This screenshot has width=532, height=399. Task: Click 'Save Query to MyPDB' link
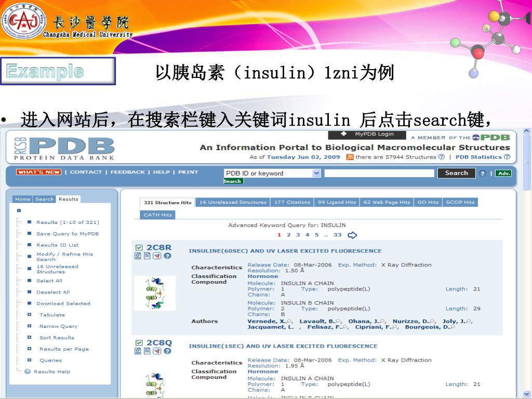point(68,234)
